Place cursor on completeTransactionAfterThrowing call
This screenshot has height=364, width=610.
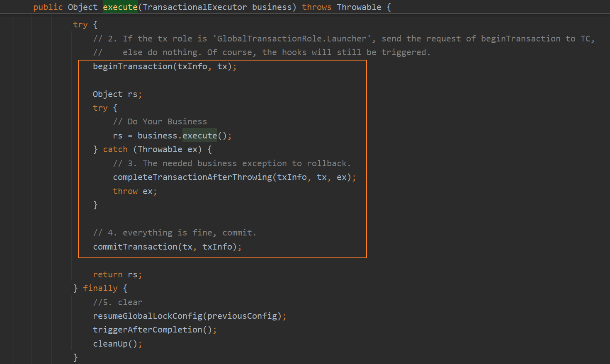[234, 177]
